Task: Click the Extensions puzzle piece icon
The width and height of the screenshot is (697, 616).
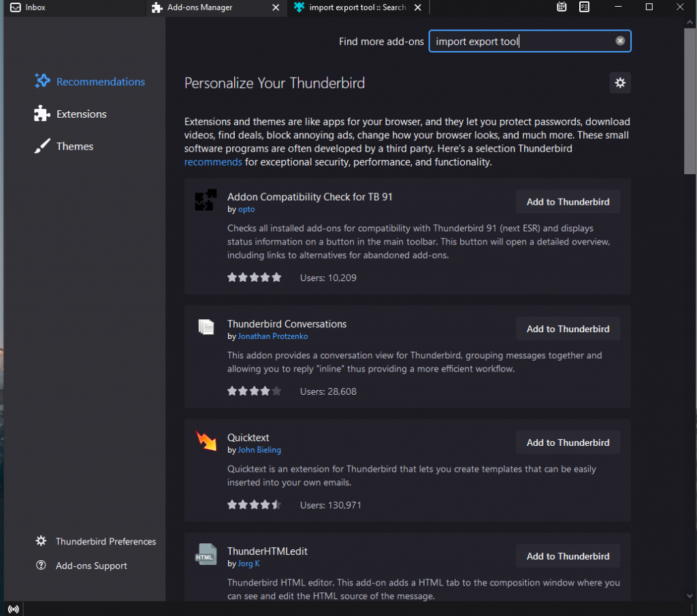Action: (x=42, y=114)
